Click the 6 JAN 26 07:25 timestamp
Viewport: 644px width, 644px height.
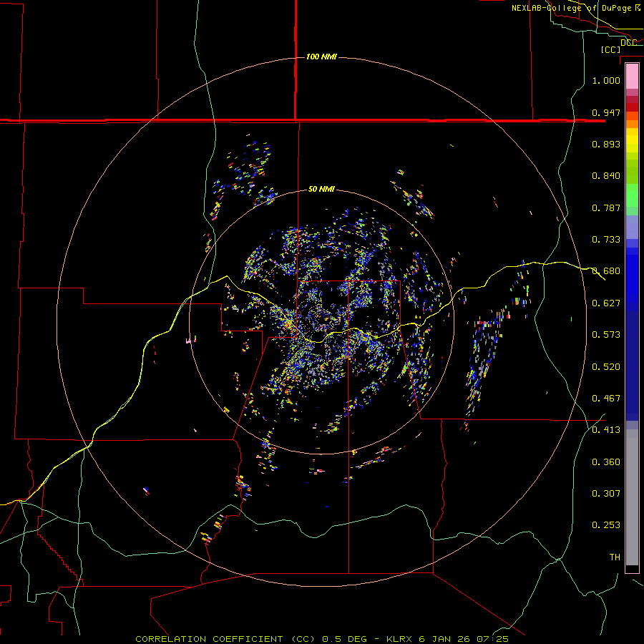463,639
